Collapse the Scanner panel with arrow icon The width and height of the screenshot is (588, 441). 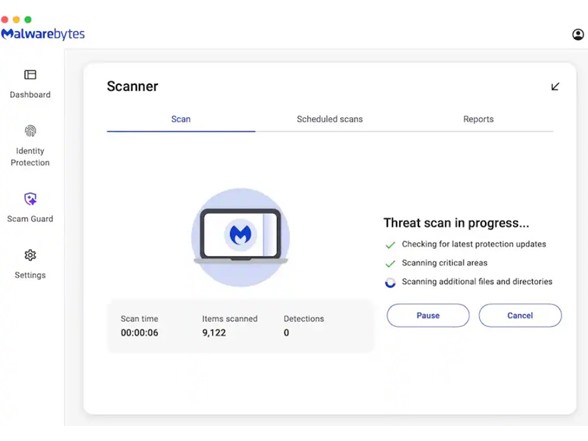point(555,87)
